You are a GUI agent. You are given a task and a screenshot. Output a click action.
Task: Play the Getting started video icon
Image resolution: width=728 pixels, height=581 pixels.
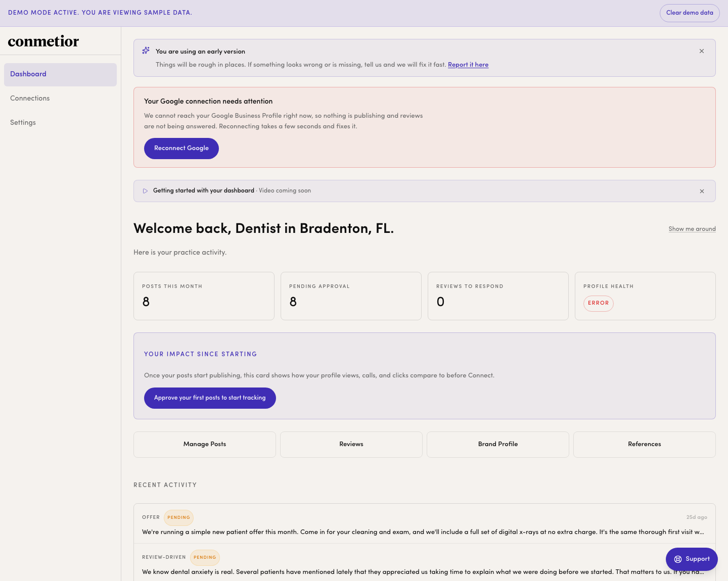[x=145, y=191]
